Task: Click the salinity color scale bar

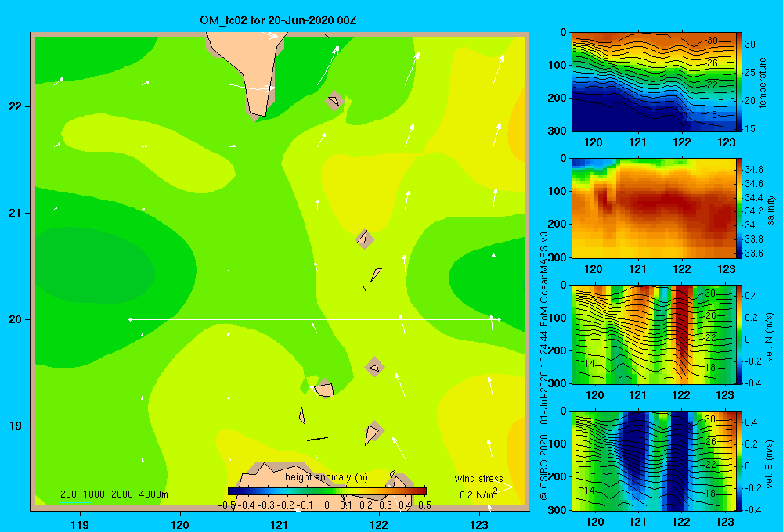Action: click(x=739, y=208)
